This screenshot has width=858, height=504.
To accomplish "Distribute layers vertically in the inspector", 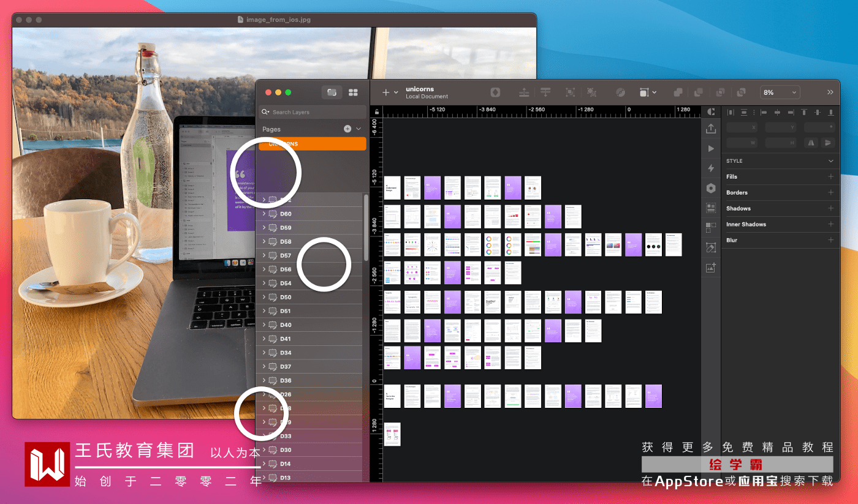I will point(744,112).
